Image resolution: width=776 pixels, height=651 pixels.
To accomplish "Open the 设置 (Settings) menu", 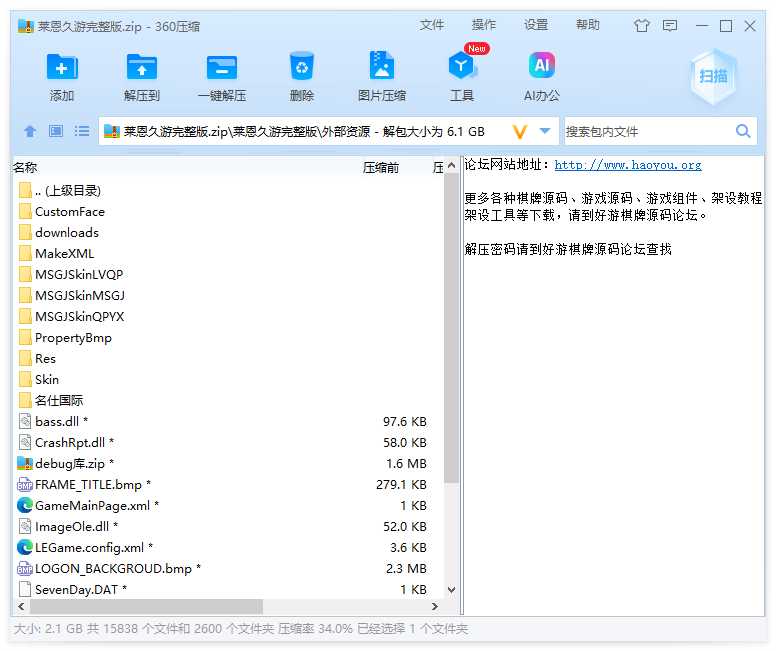I will click(x=535, y=25).
